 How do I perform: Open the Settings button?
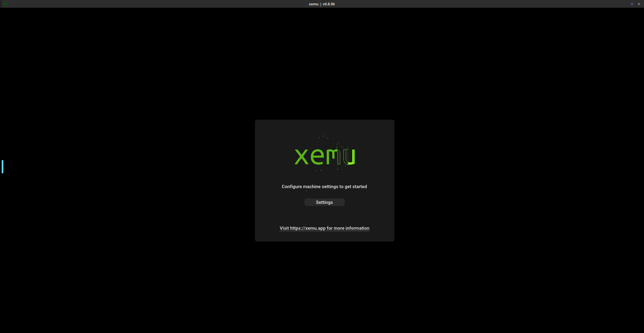click(324, 202)
